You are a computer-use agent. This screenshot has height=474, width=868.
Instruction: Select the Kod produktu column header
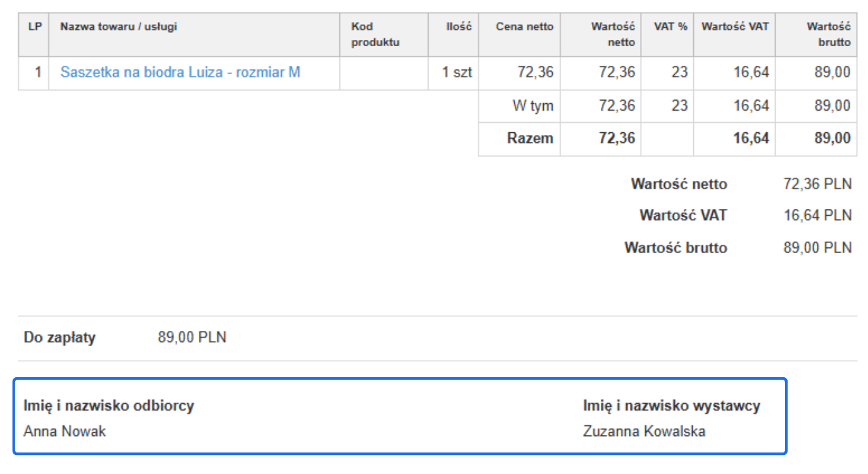click(x=375, y=34)
